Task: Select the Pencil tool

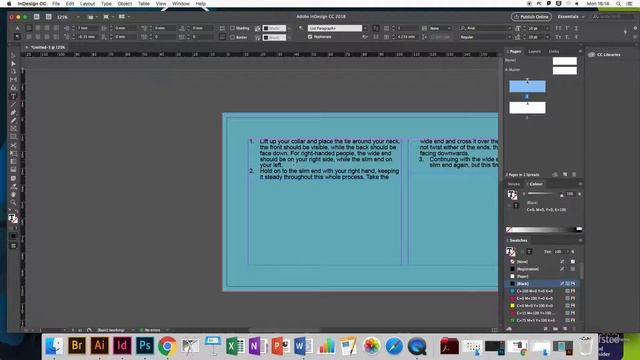Action: coord(13,121)
